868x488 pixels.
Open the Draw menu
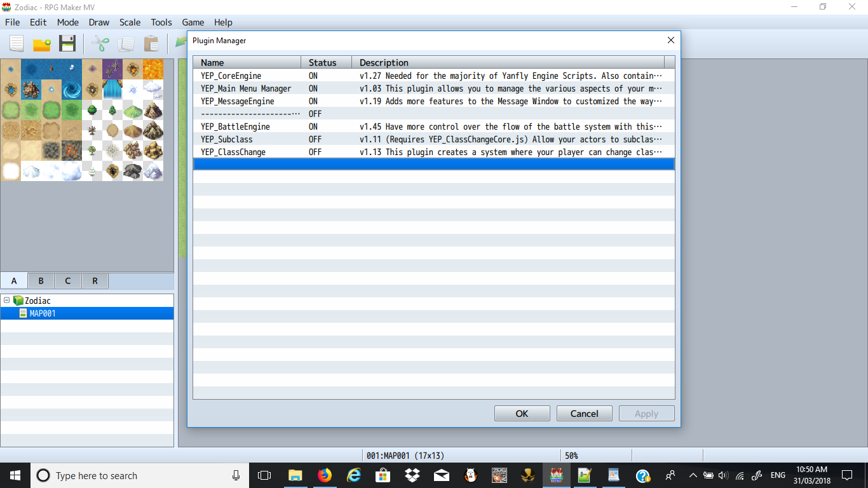point(99,22)
